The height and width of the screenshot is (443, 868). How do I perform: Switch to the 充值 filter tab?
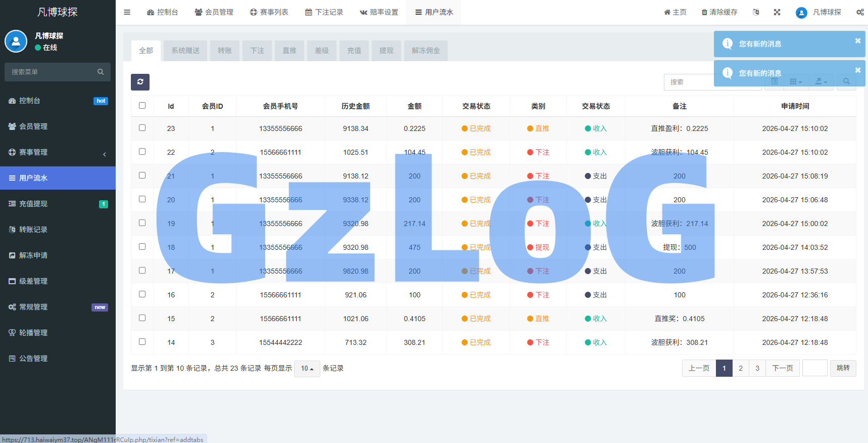[x=354, y=51]
